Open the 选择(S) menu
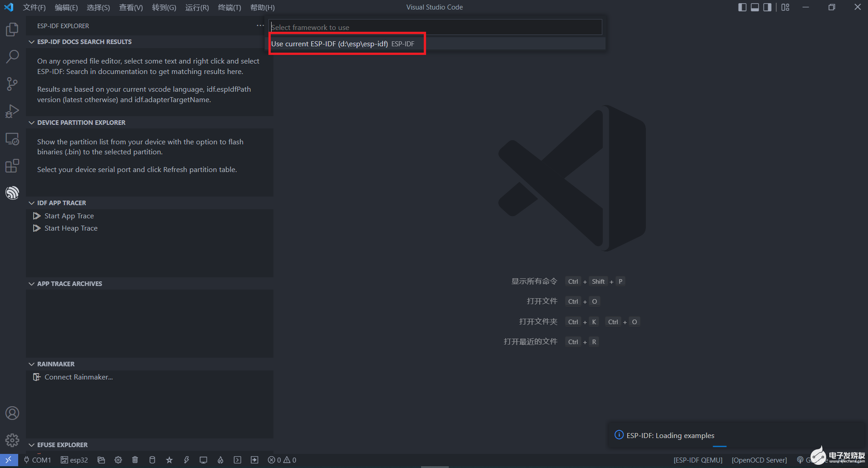Image resolution: width=868 pixels, height=468 pixels. pyautogui.click(x=98, y=7)
